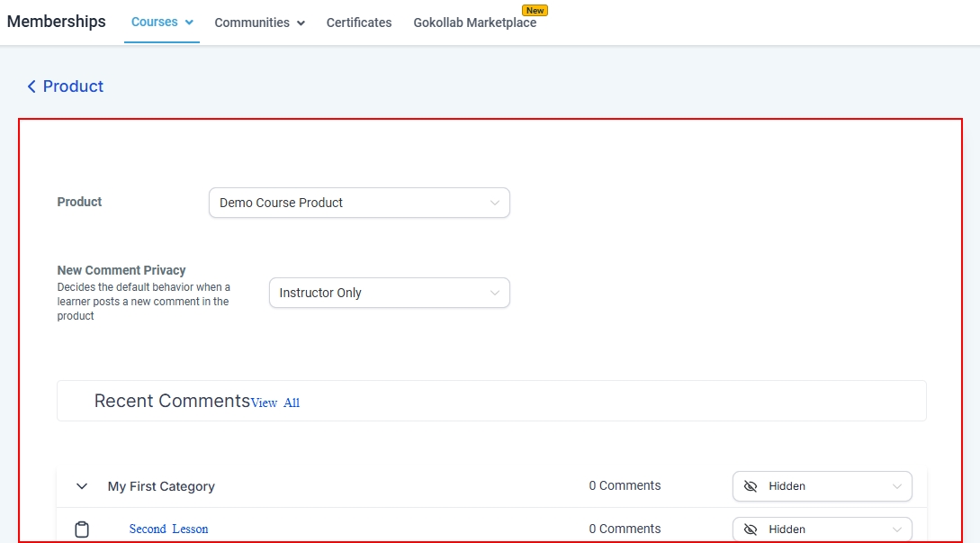Click the eye-slash icon in My First Category row
This screenshot has height=543, width=980.
[751, 486]
